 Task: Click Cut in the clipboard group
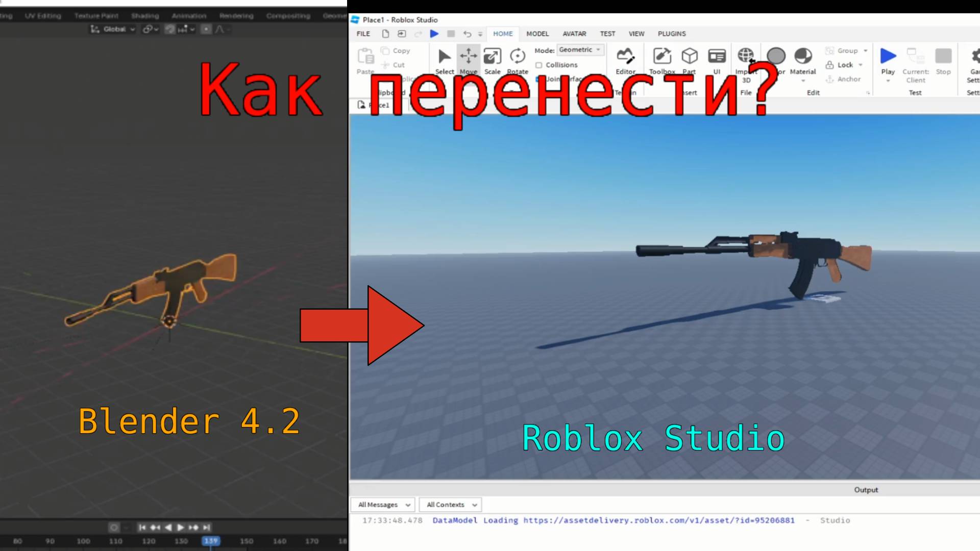pos(393,65)
